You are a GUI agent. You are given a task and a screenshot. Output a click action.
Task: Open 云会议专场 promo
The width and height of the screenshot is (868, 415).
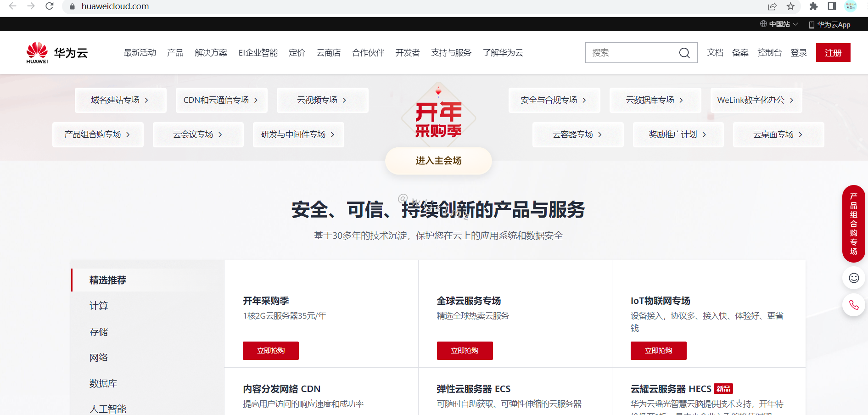point(198,135)
